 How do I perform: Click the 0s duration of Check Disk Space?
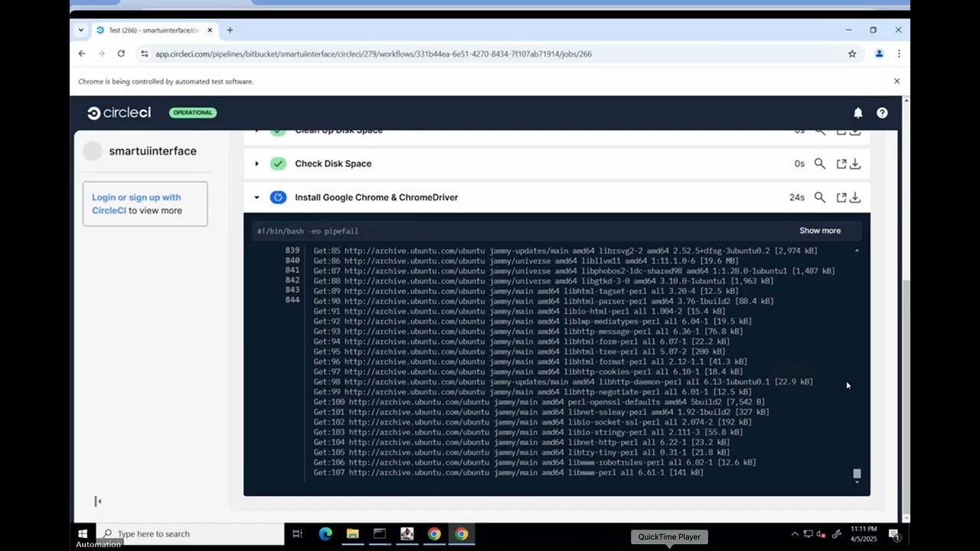click(799, 164)
